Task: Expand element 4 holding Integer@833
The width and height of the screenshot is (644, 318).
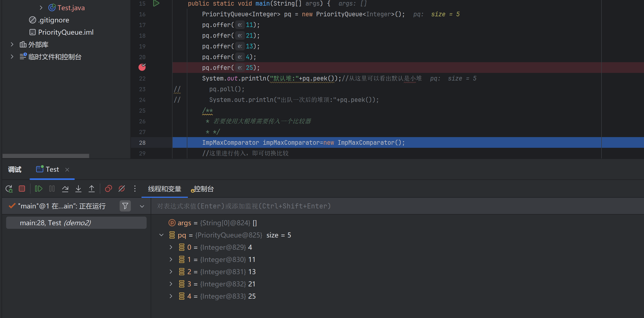Action: (x=171, y=296)
